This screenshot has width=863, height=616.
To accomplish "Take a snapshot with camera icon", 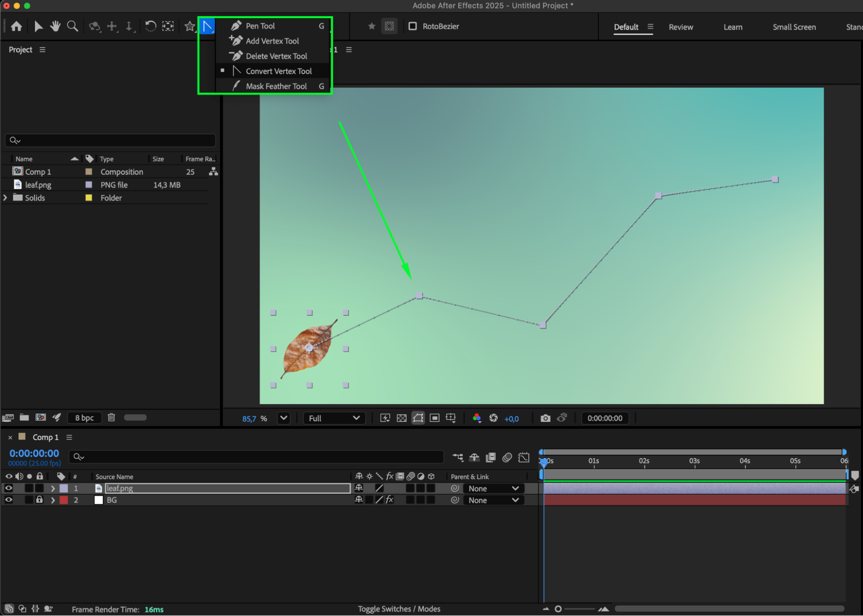I will (x=545, y=418).
